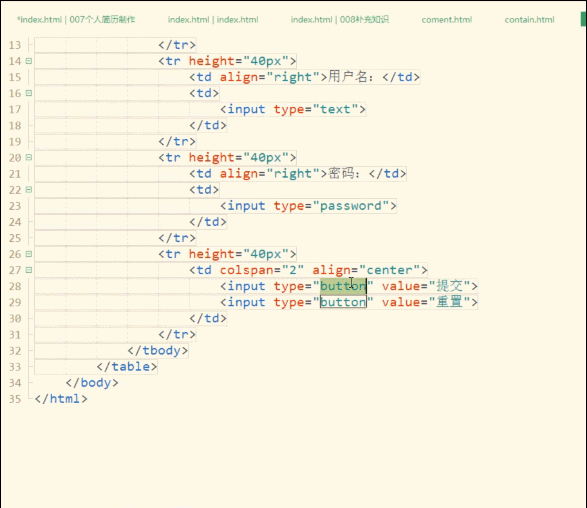Image resolution: width=587 pixels, height=508 pixels.
Task: Collapse the tr block at line 20
Action: point(29,157)
